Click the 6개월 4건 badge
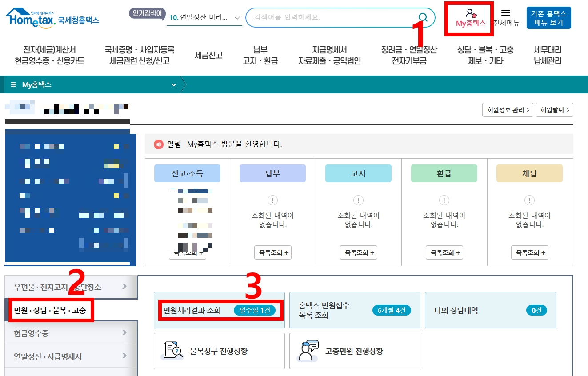The height and width of the screenshot is (376, 588). click(x=392, y=310)
